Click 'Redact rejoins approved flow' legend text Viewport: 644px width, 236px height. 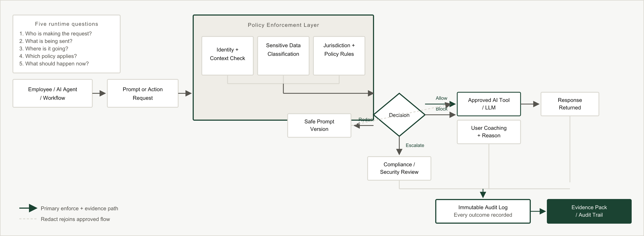[x=75, y=219]
